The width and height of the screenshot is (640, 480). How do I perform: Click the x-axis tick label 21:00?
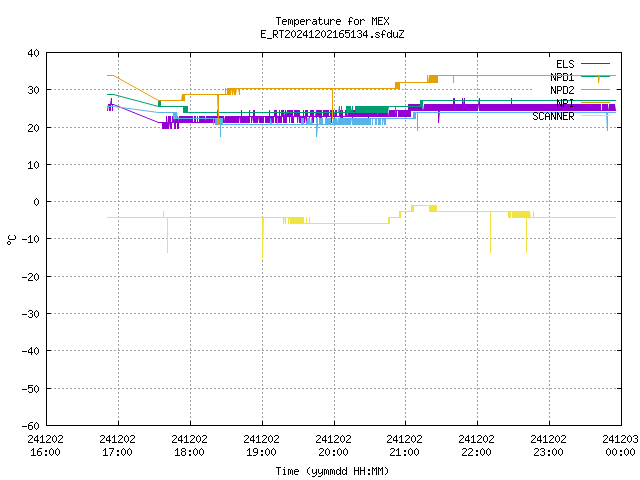pyautogui.click(x=404, y=452)
